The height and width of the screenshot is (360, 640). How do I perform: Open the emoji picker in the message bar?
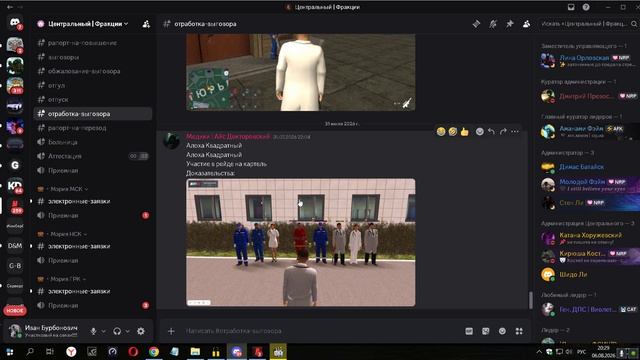click(x=502, y=331)
